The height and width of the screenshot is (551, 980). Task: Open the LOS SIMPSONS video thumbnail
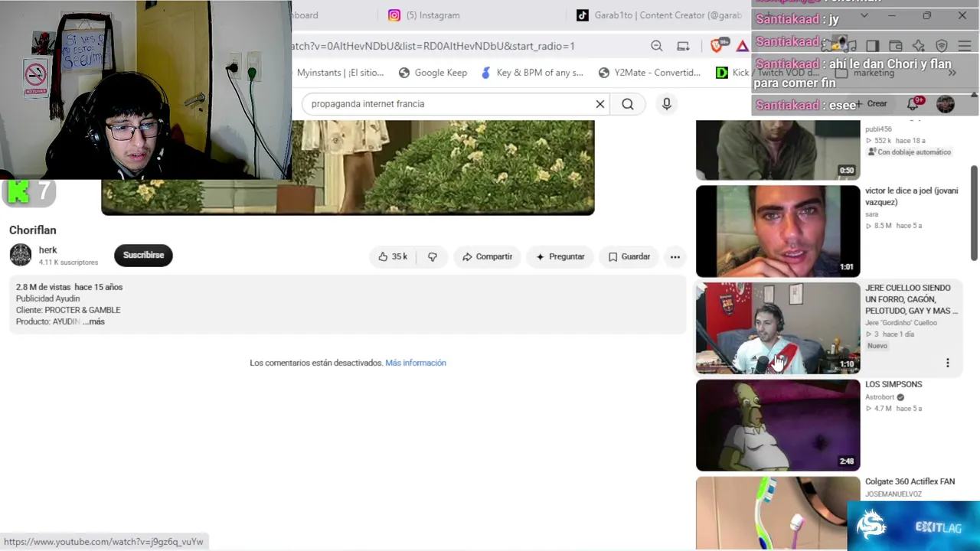point(778,425)
